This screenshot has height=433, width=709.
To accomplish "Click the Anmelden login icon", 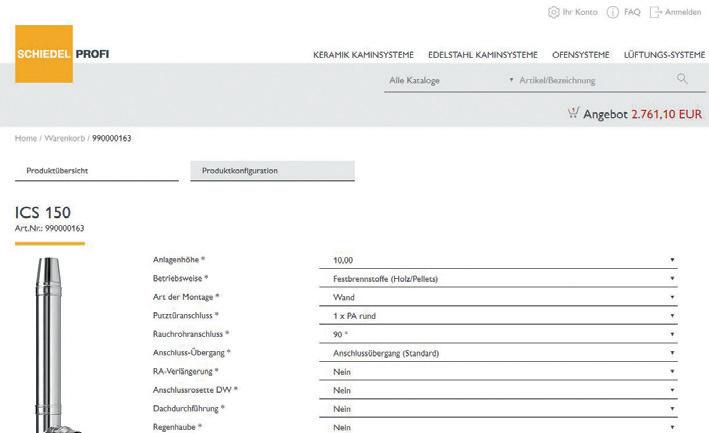I will coord(655,12).
